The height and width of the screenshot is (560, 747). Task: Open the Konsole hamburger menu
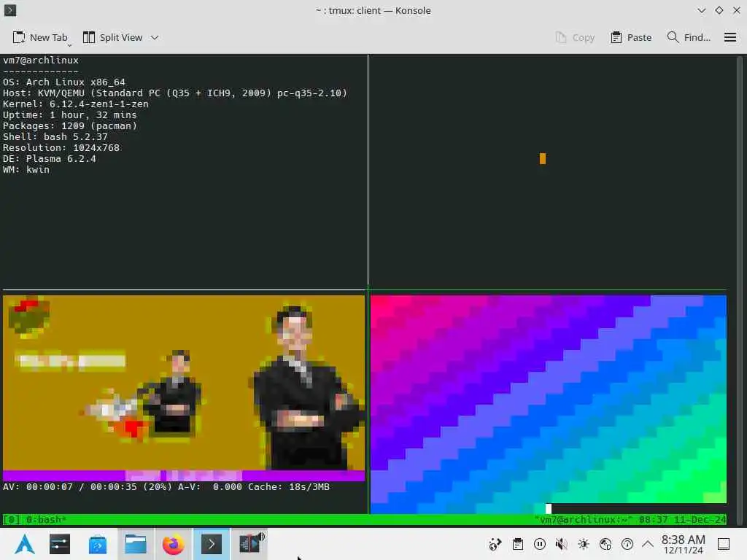point(729,37)
